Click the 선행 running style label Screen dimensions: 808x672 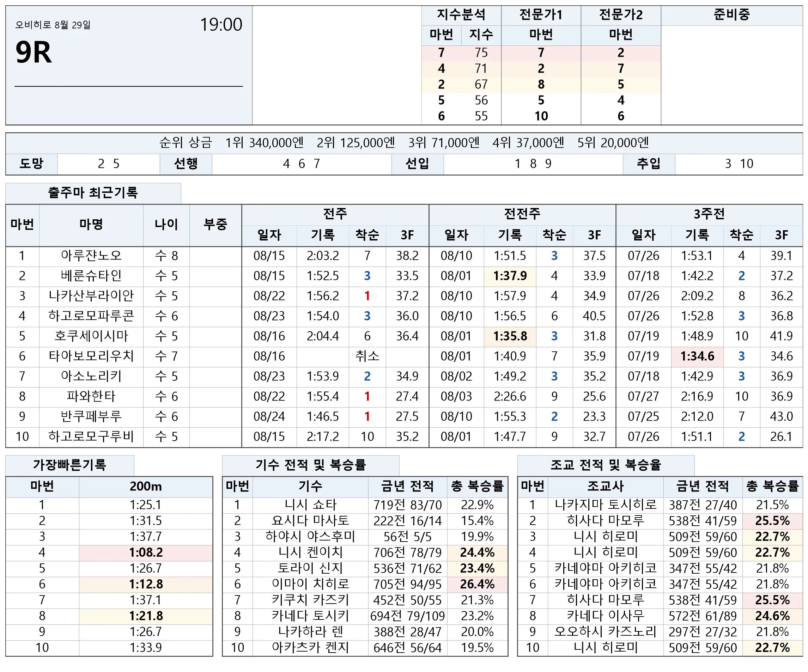tap(186, 164)
